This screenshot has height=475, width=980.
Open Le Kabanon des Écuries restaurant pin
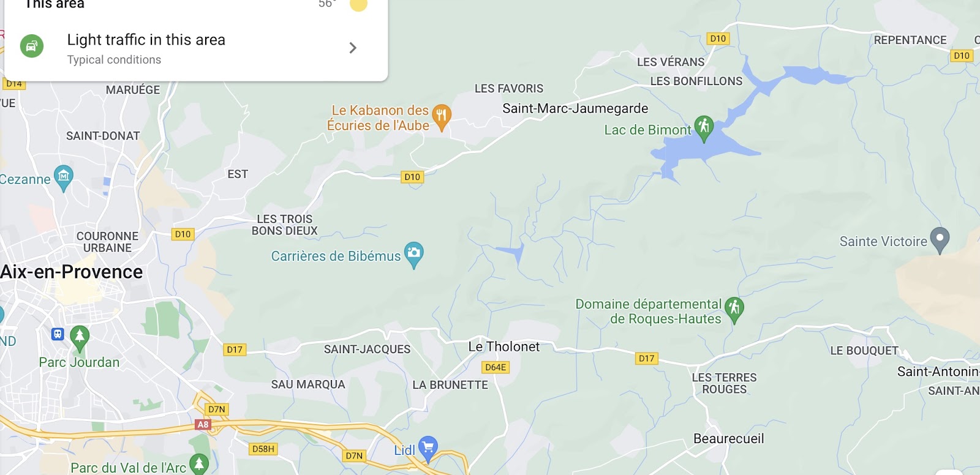[x=442, y=117]
